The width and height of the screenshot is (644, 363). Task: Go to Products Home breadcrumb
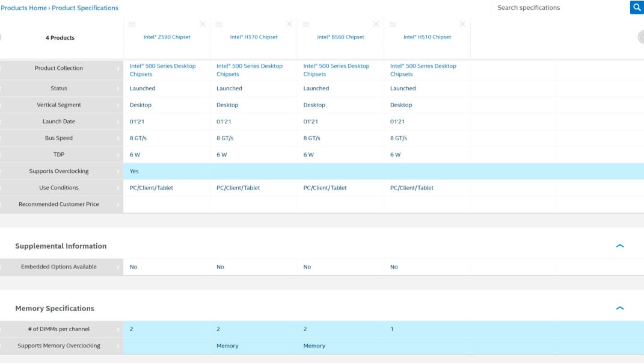[23, 8]
